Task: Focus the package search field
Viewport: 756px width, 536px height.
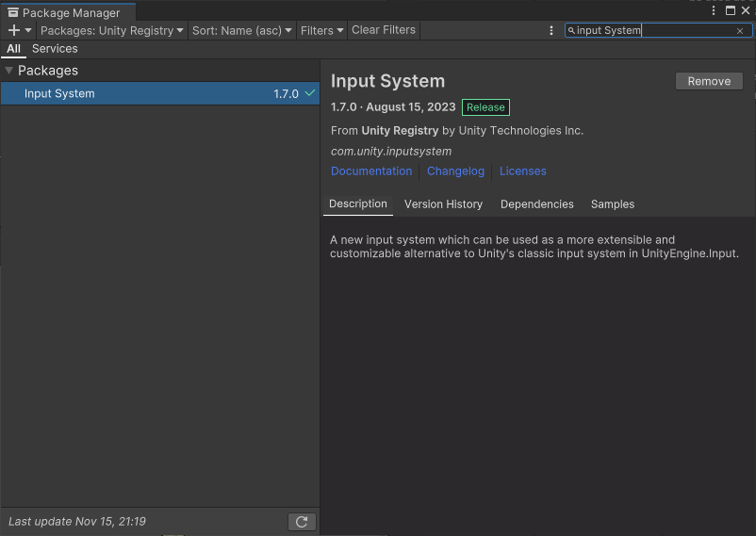Action: 650,30
